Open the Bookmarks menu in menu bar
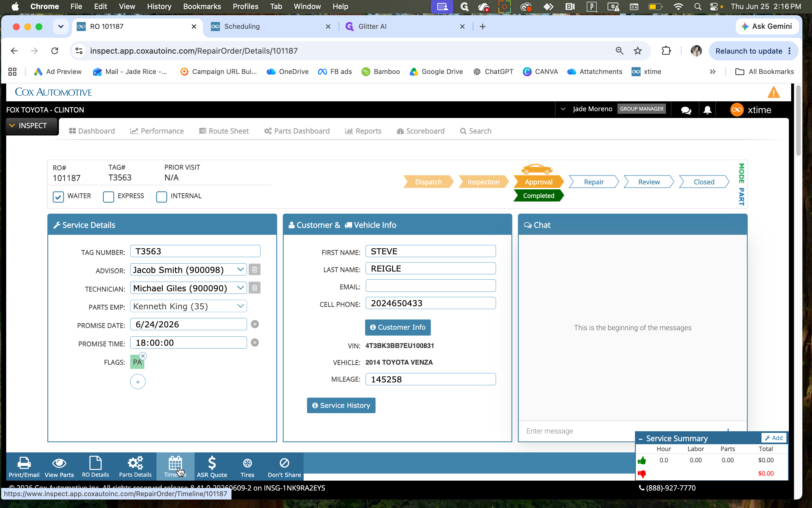 202,6
